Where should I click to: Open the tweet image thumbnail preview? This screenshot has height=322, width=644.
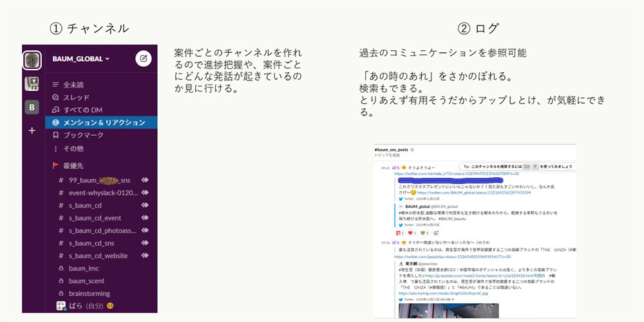tap(448, 311)
